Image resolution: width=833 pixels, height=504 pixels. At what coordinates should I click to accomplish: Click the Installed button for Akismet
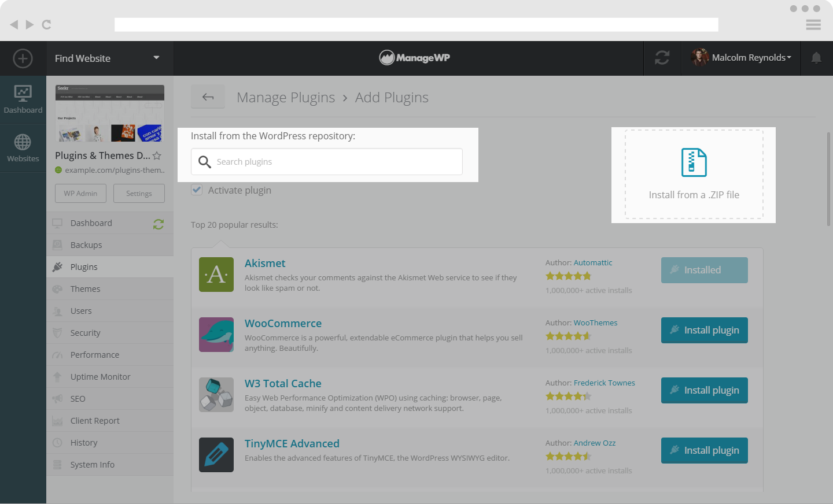pyautogui.click(x=704, y=270)
